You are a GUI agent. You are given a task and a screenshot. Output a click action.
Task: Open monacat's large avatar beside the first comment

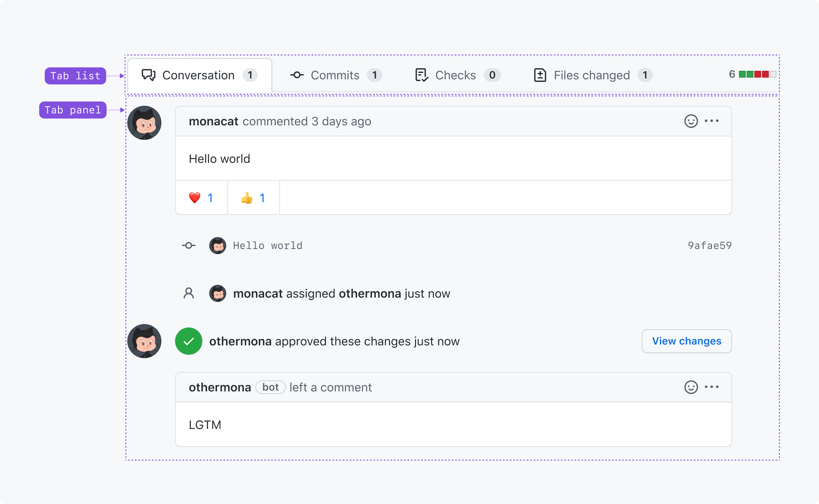(144, 123)
